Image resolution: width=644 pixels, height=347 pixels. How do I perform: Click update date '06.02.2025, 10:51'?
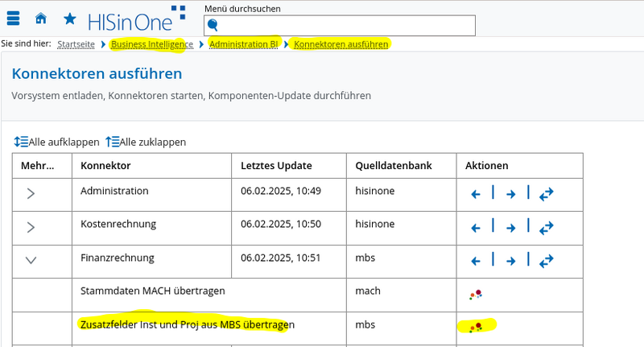click(x=280, y=258)
